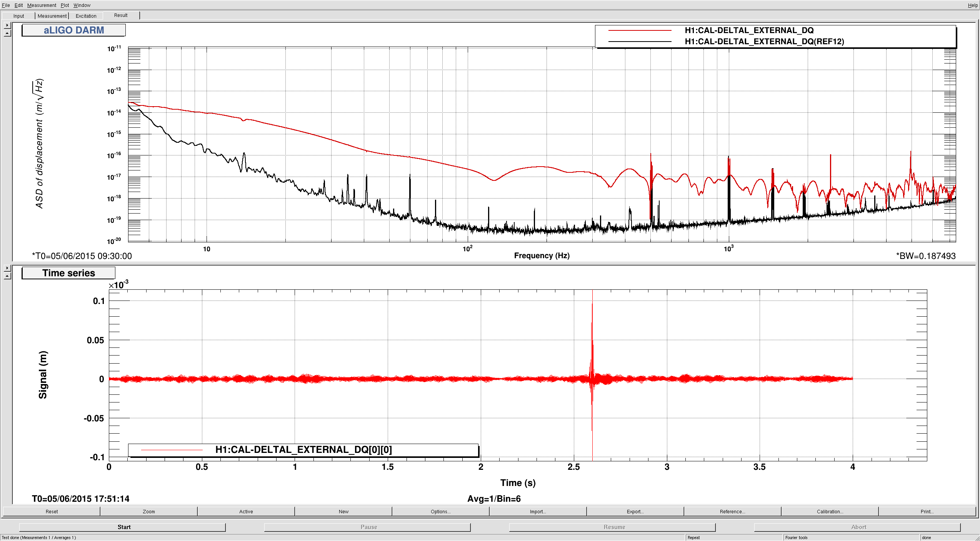Switch to the Measurement tab
The height and width of the screenshot is (541, 980).
52,16
